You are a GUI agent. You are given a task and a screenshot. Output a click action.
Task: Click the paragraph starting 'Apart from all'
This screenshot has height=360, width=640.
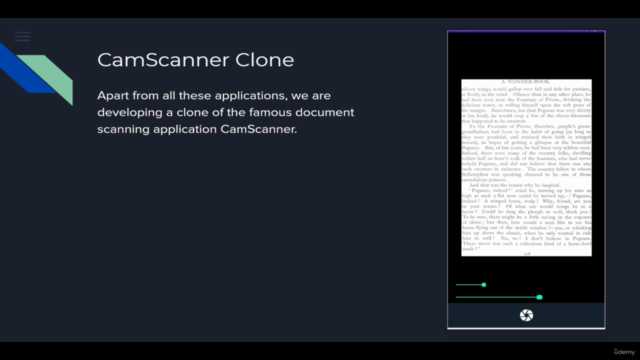click(x=226, y=112)
